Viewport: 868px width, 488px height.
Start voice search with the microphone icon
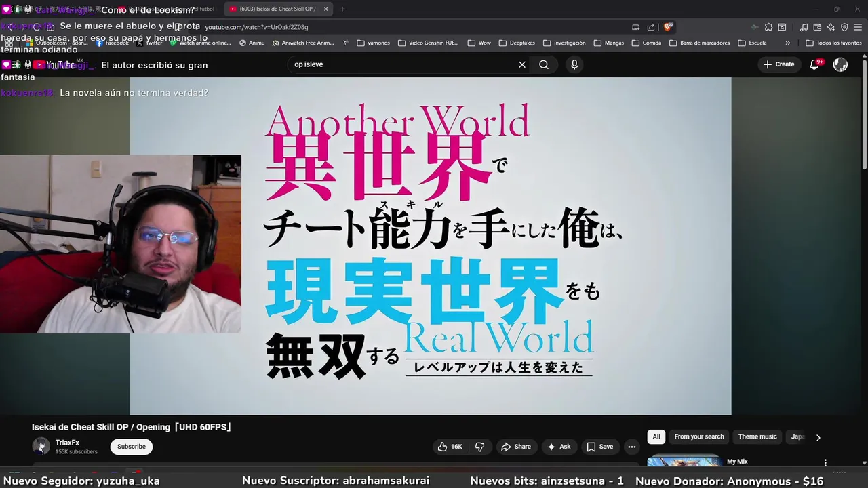[x=574, y=64]
